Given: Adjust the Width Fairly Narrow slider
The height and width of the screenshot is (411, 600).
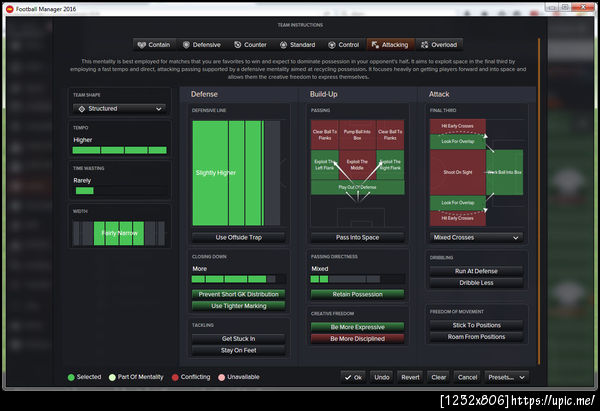Looking at the screenshot, I should click(119, 233).
